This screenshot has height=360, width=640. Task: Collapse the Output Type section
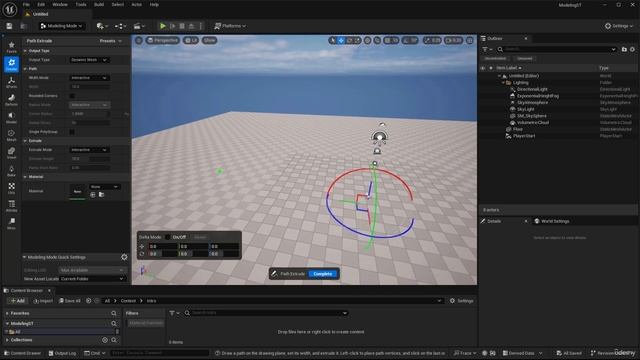(x=25, y=51)
